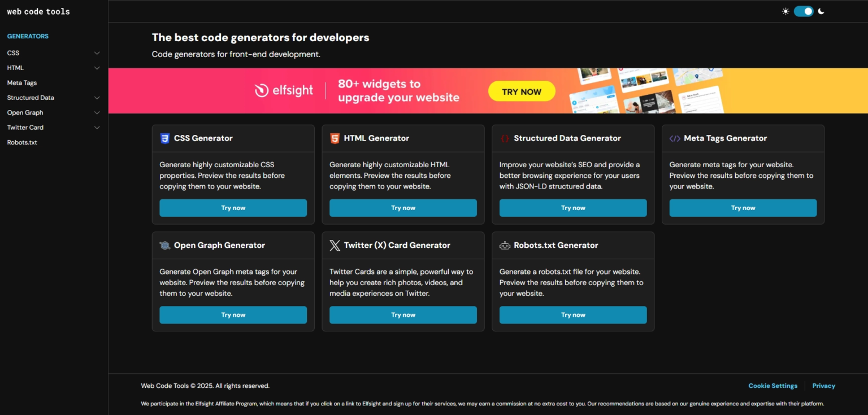Viewport: 868px width, 415px height.
Task: Click the moon dark-mode icon
Action: tap(821, 11)
